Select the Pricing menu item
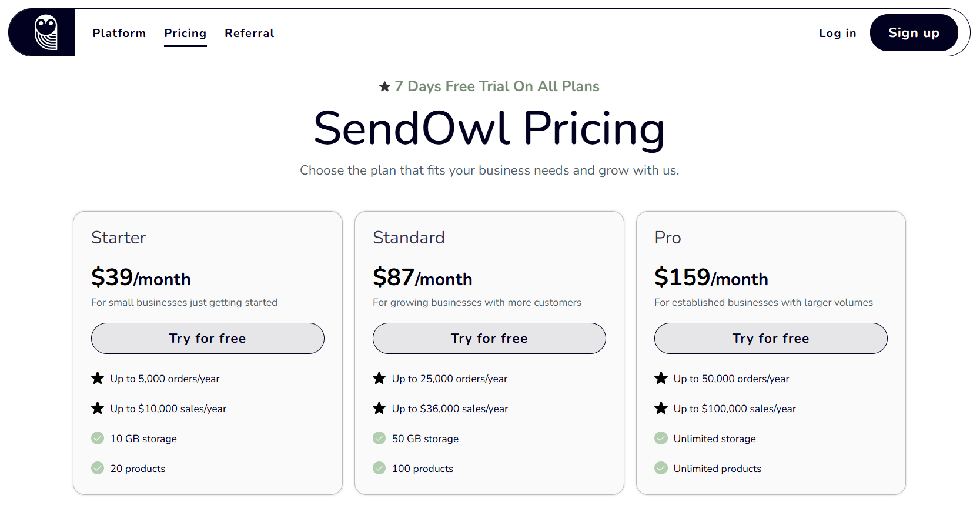 click(185, 33)
